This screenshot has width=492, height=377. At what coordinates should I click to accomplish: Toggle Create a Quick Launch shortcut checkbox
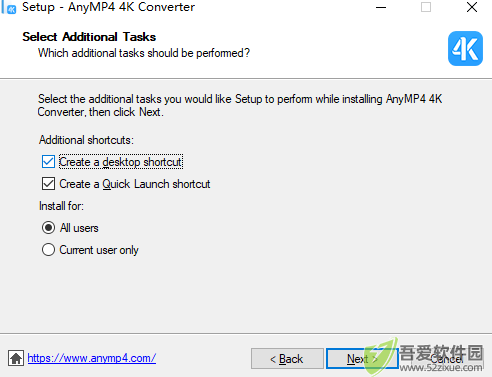coord(48,184)
